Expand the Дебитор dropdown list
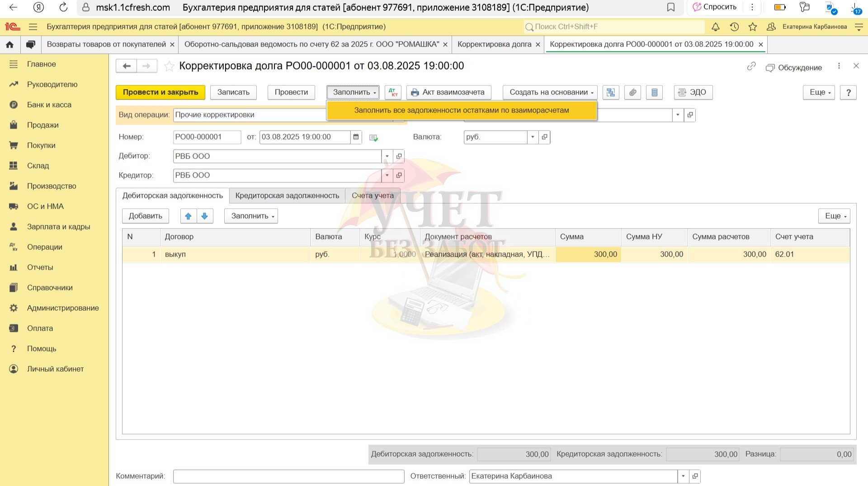The width and height of the screenshot is (868, 486). click(x=387, y=156)
